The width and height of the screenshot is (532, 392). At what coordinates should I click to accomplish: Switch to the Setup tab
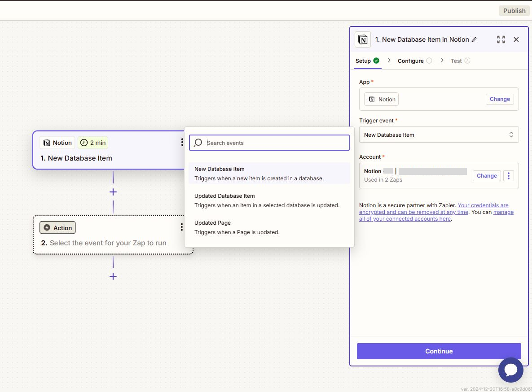tap(367, 61)
